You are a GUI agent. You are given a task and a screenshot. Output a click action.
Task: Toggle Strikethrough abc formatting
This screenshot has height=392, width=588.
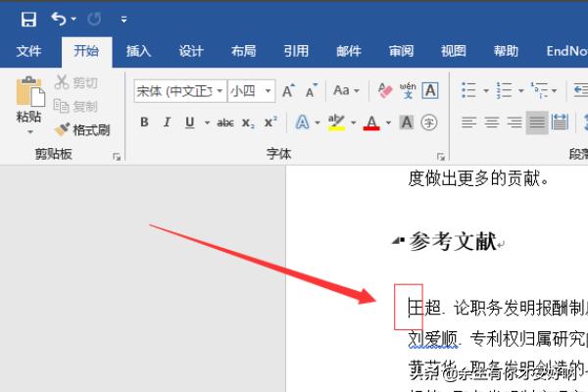tap(225, 122)
